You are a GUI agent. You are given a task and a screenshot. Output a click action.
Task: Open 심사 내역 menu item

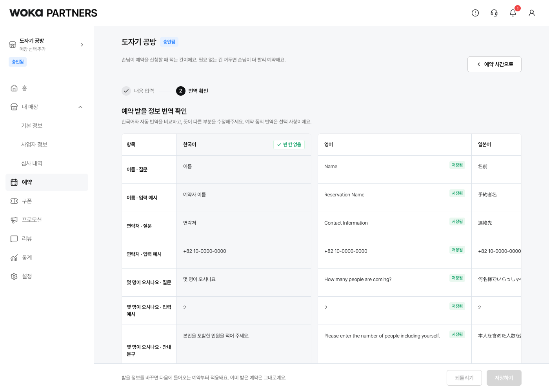point(47,163)
